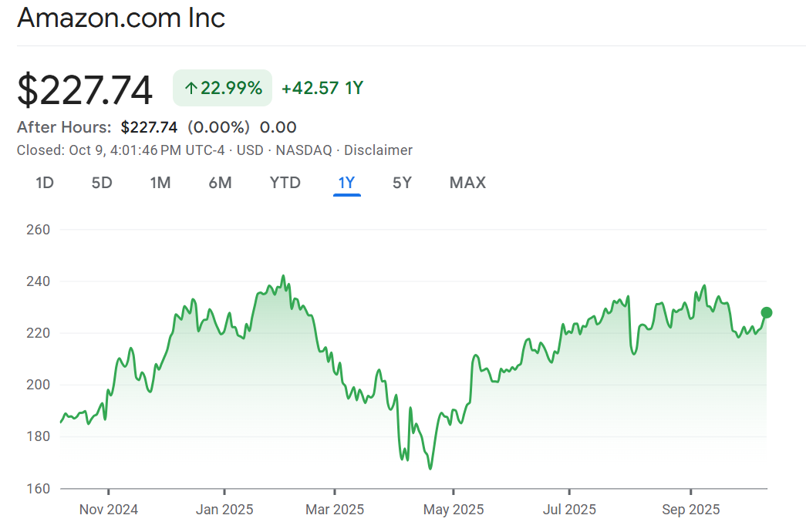Viewport: 806px width, 532px height.
Task: Click the large $227.74 price
Action: coord(85,90)
